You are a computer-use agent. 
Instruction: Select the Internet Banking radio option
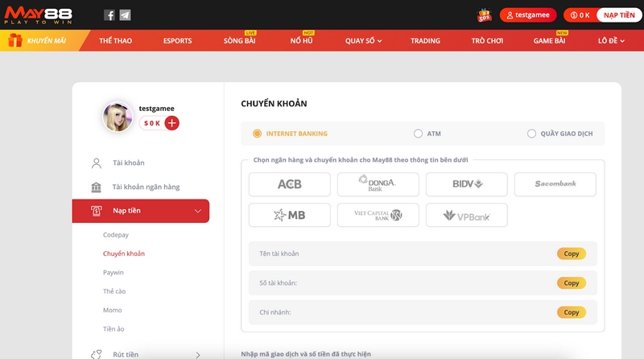[x=258, y=134]
